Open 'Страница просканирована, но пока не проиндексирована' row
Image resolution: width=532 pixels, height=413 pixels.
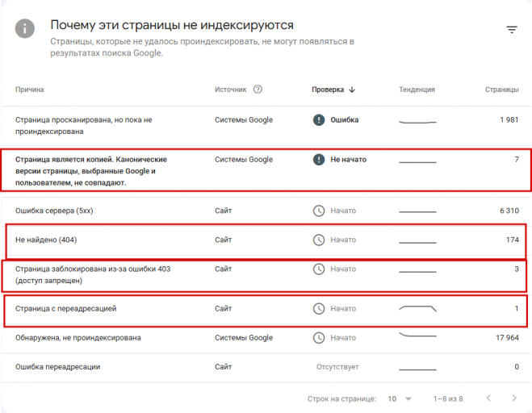[x=83, y=125]
